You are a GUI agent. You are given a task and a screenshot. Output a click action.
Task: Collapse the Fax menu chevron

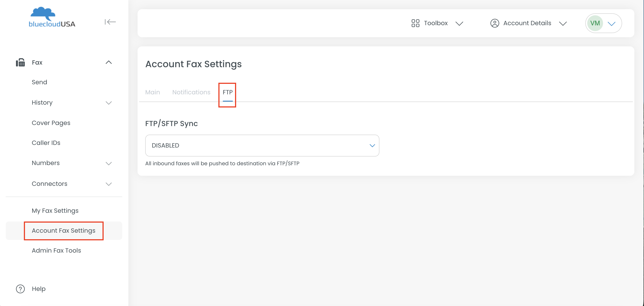click(x=108, y=62)
